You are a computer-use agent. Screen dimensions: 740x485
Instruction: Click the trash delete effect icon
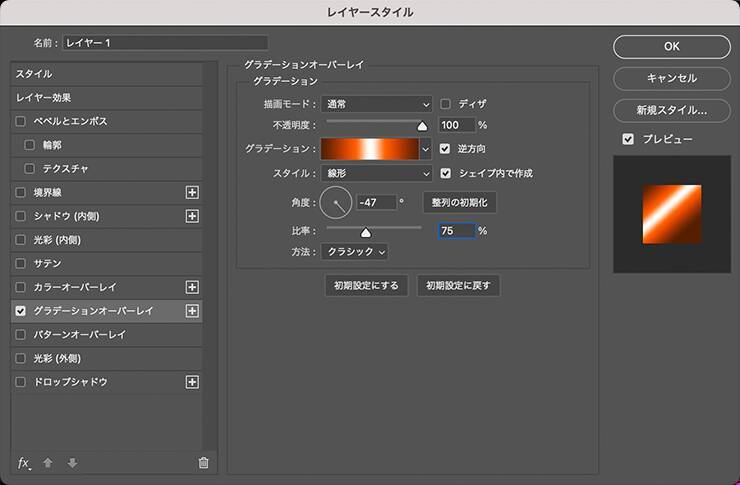tap(203, 462)
